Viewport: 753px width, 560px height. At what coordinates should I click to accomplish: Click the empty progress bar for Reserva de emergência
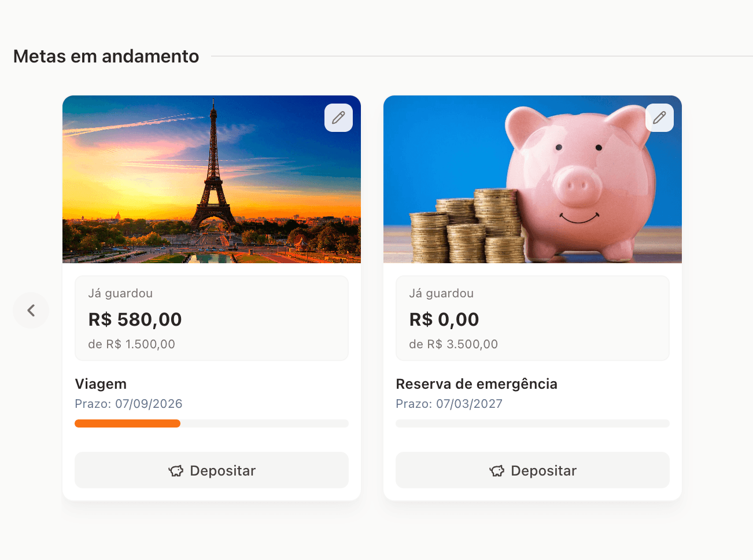(x=532, y=423)
